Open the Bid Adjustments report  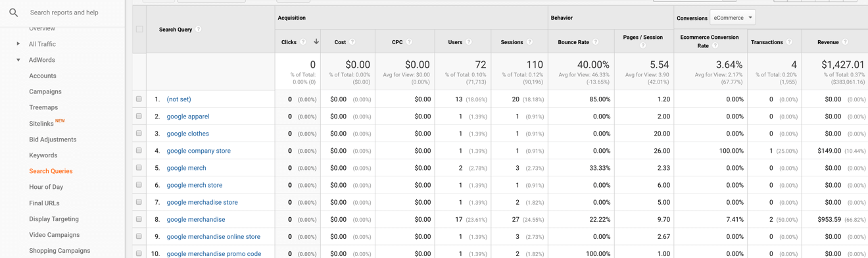53,140
